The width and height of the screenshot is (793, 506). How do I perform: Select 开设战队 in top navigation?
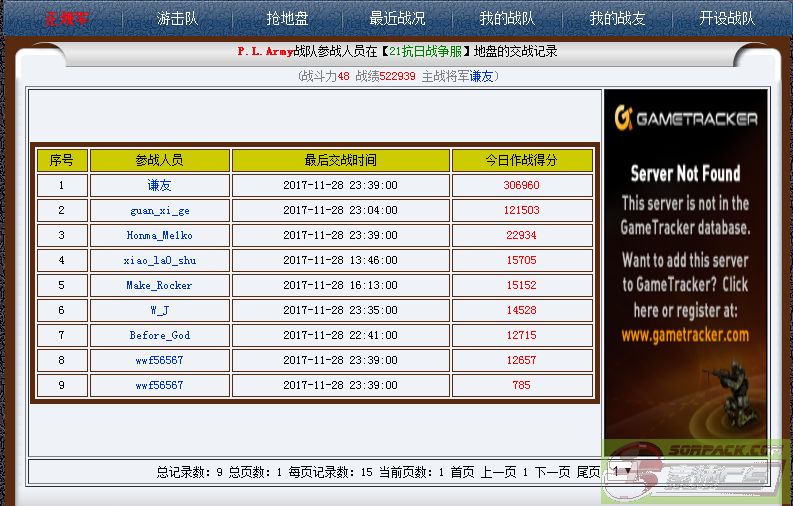[727, 18]
